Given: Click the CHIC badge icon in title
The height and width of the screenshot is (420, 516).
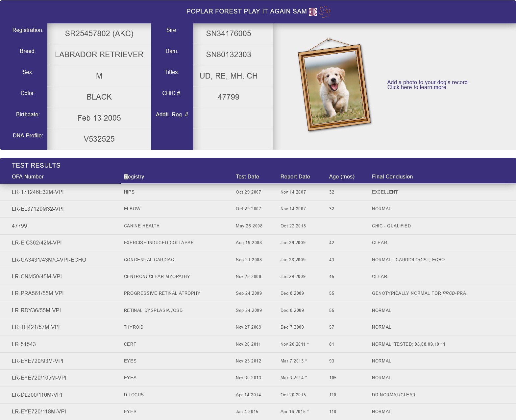Looking at the screenshot, I should (312, 12).
